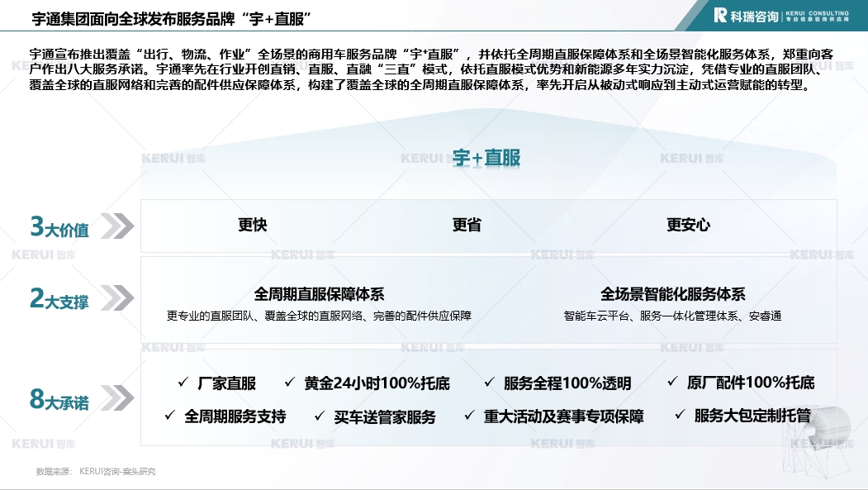
Task: Click the chevron arrows beside 8大承诺
Action: [120, 398]
